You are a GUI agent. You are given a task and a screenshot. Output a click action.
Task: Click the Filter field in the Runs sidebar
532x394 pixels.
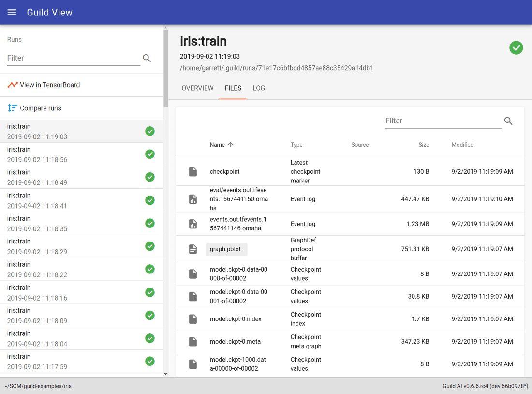(x=73, y=58)
